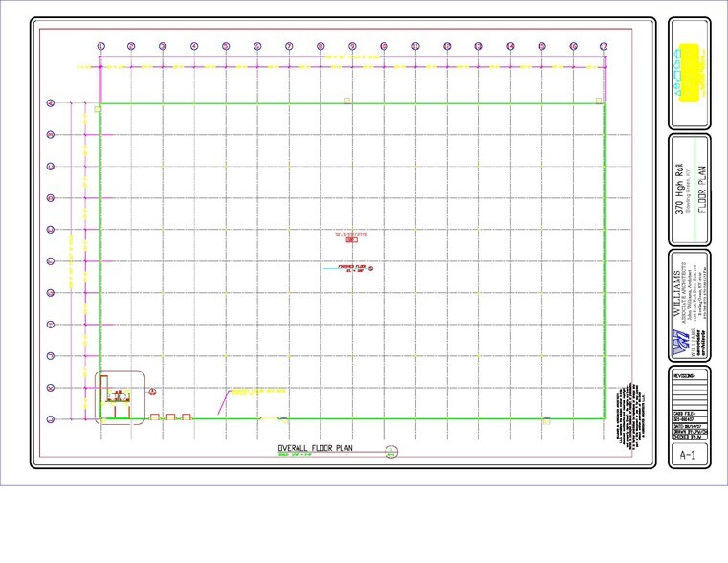Click the A-1 sheet number box

[x=687, y=457]
